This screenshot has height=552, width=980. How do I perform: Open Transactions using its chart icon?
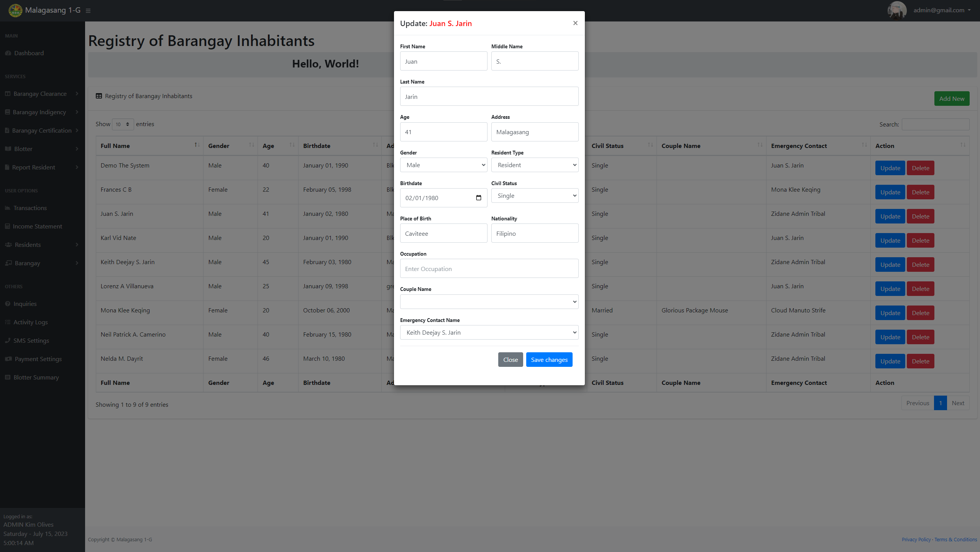coord(8,208)
